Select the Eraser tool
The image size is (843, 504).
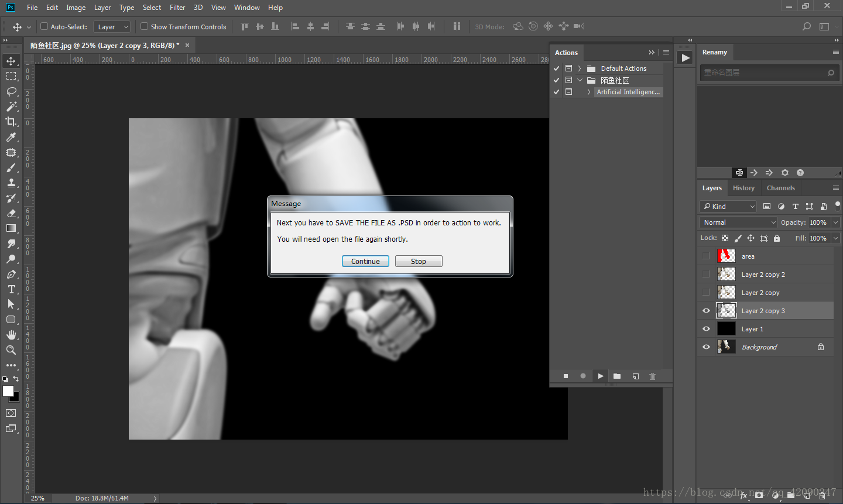click(x=11, y=213)
